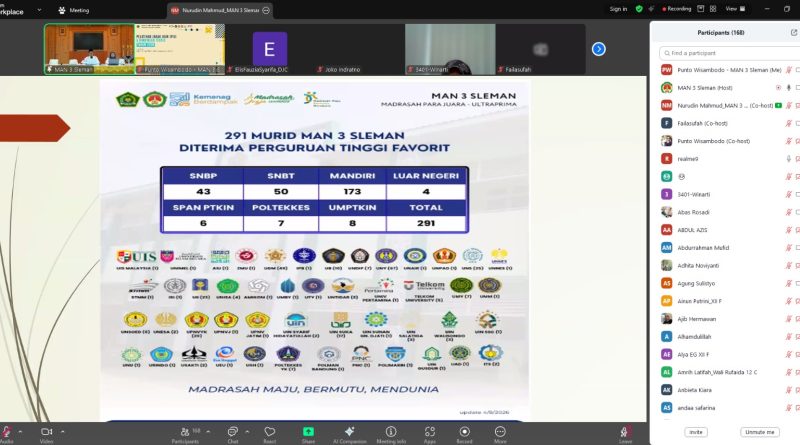Viewport: 800px width, 445px height.
Task: Click the Invite button
Action: [696, 432]
